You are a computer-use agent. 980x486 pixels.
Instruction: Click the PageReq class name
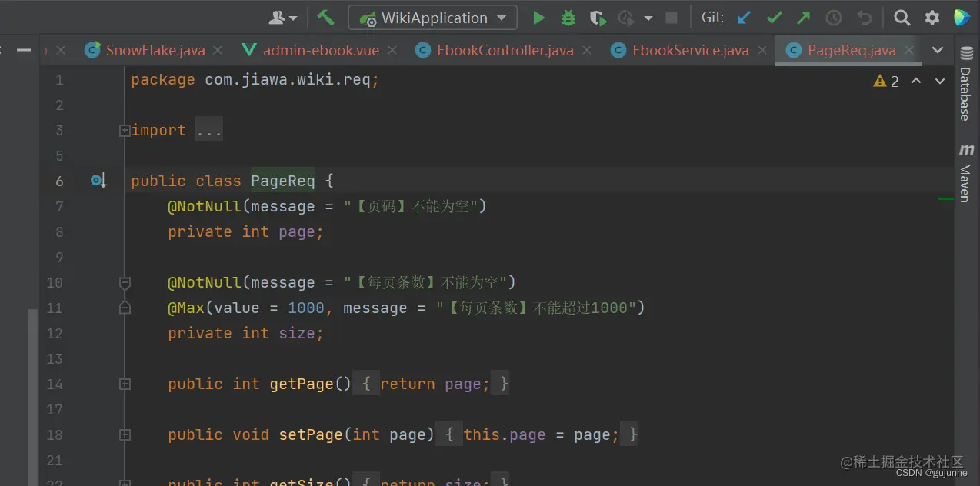coord(283,181)
